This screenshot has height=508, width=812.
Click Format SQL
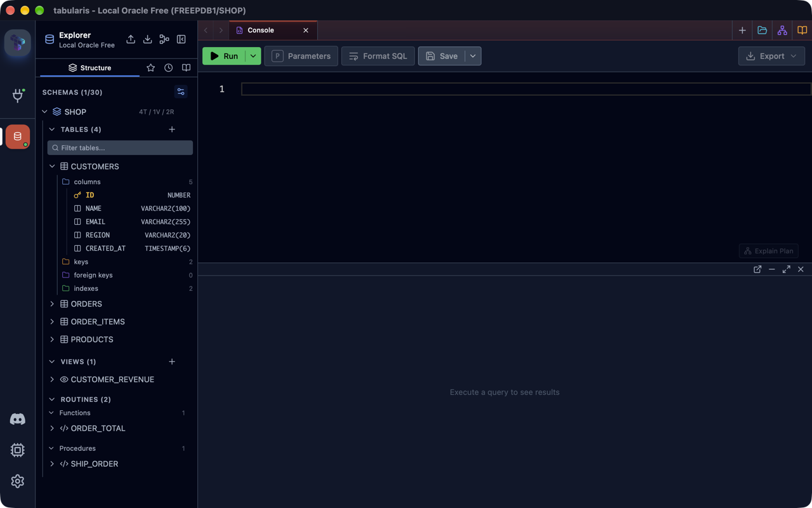click(378, 56)
